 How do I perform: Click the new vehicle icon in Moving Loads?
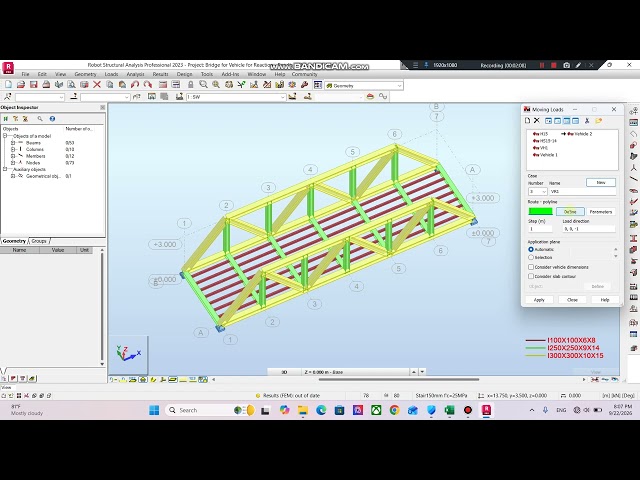click(x=527, y=120)
